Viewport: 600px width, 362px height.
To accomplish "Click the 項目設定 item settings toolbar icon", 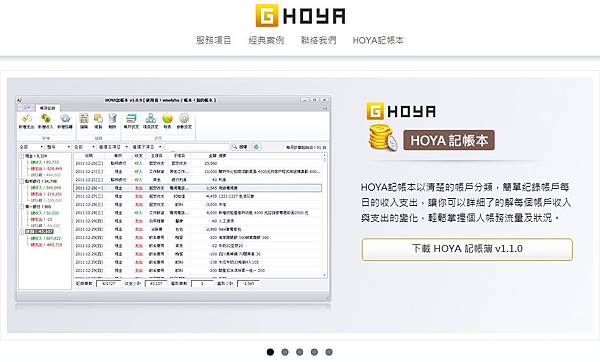I will [x=150, y=121].
